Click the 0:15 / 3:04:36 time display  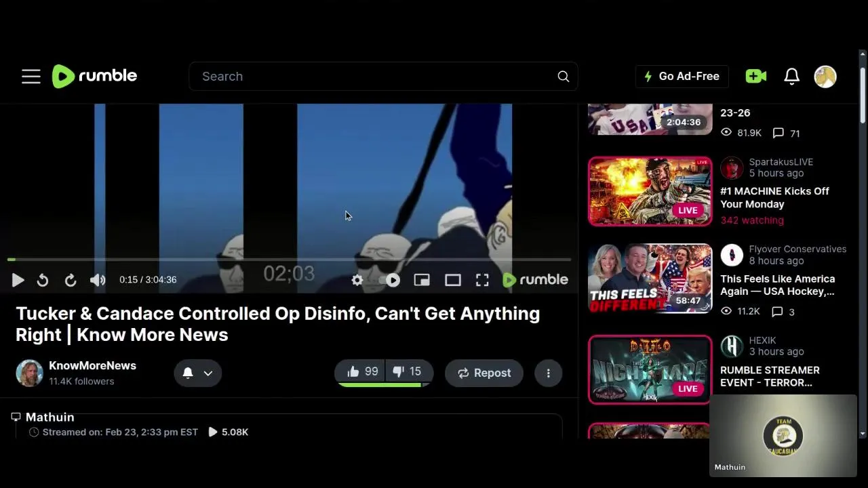[148, 280]
